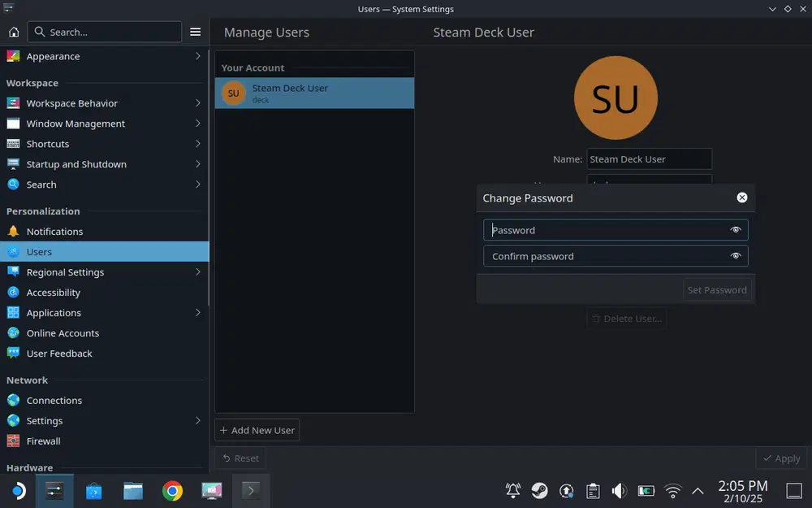This screenshot has width=812, height=508.
Task: Click the Shortcuts keyboard icon
Action: (14, 144)
